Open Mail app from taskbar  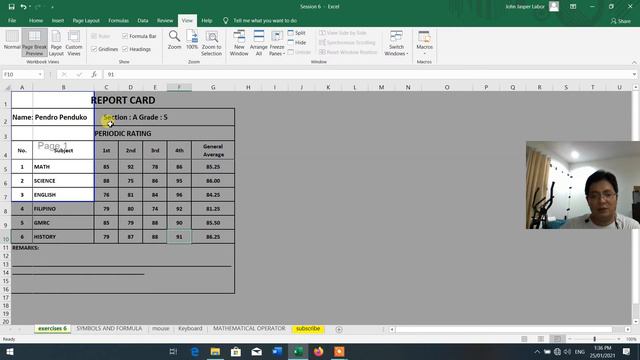pos(257,351)
